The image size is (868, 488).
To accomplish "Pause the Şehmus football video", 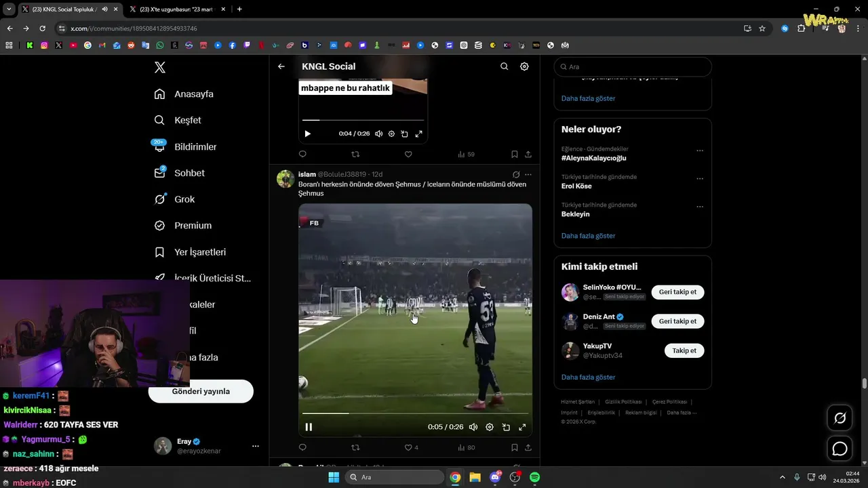I will [x=309, y=427].
